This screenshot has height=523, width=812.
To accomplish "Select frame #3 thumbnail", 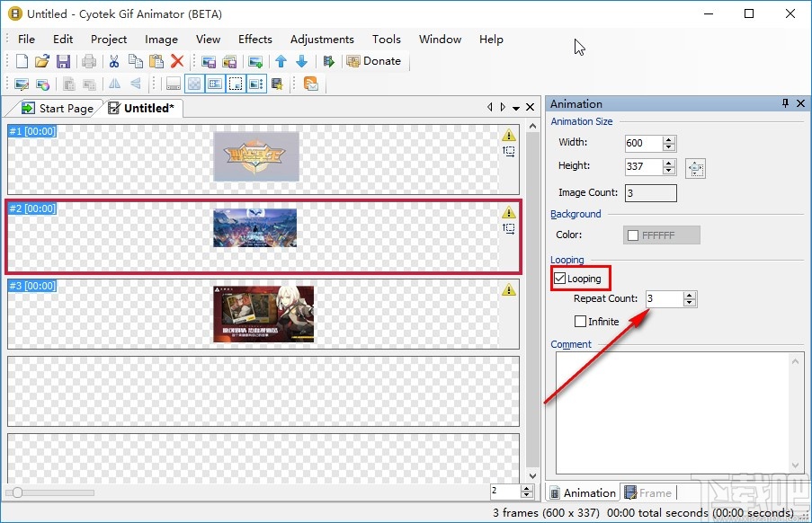I will click(x=263, y=314).
